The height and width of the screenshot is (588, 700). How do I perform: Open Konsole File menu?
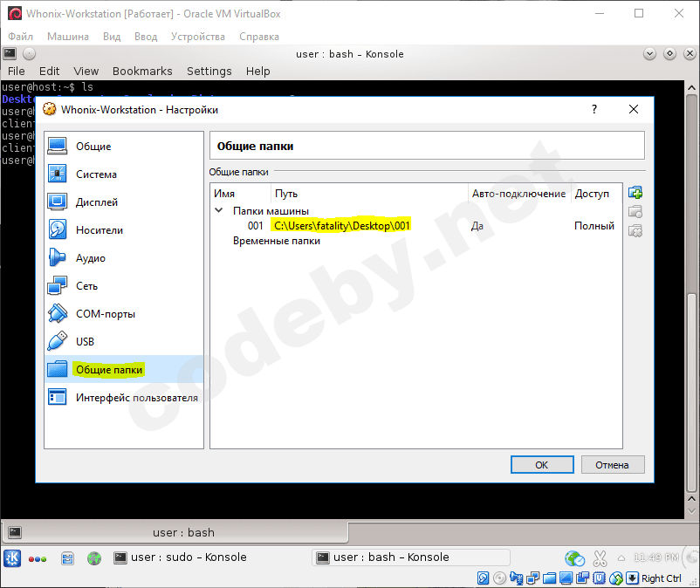point(17,72)
